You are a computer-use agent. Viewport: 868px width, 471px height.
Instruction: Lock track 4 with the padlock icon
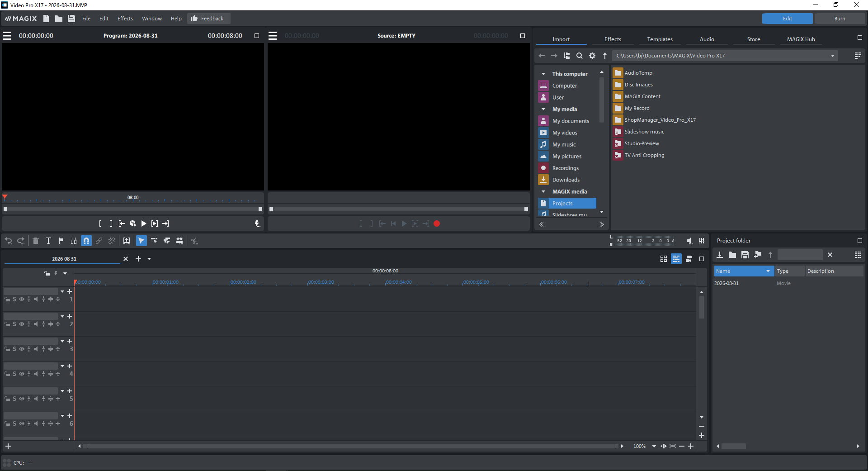point(7,374)
